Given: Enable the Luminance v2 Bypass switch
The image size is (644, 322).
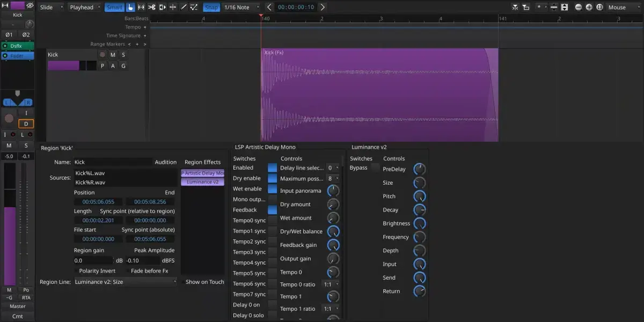Looking at the screenshot, I should pyautogui.click(x=375, y=167).
